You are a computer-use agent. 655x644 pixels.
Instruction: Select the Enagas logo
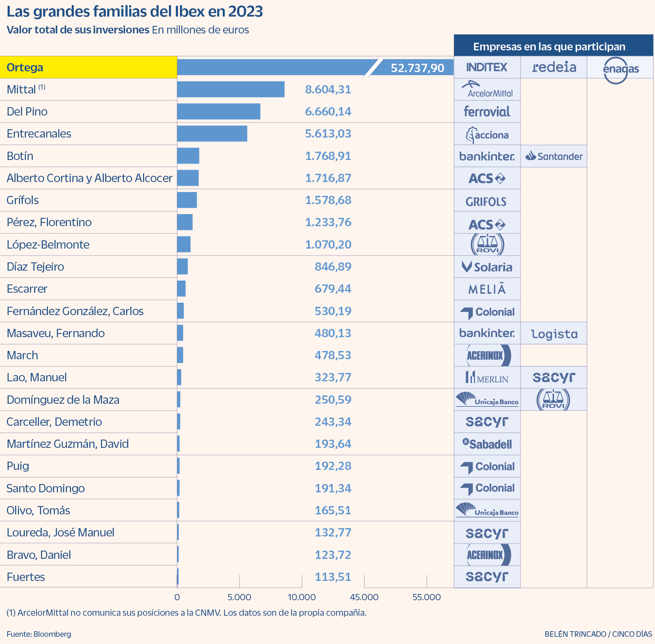[620, 69]
